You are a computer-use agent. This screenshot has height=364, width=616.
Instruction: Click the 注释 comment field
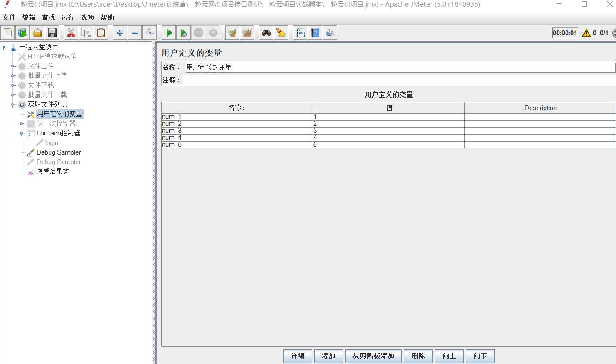[399, 80]
